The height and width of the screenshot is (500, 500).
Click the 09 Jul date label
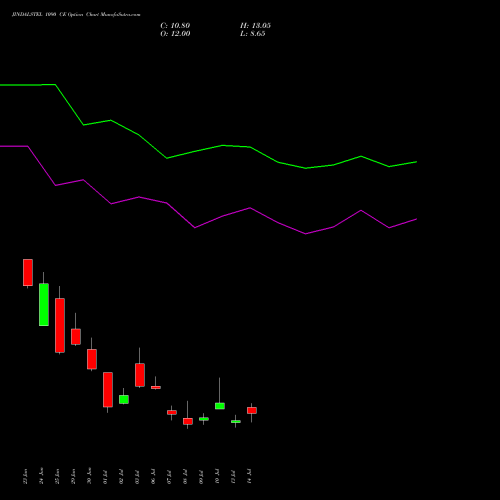pos(201,477)
